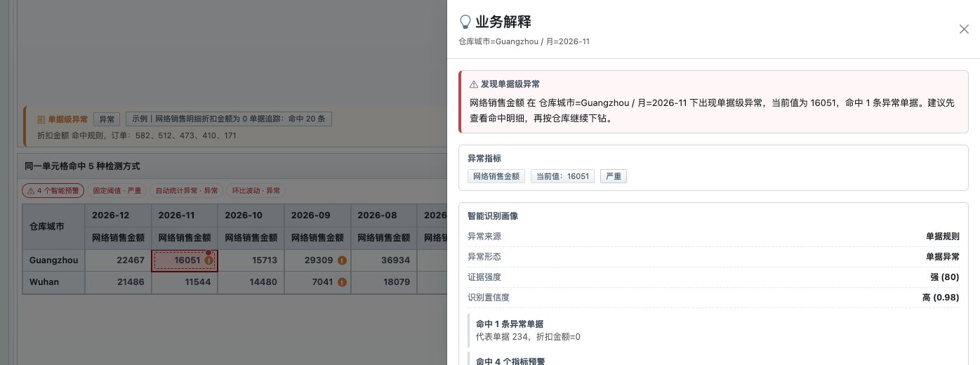Viewport: 980px width, 365px height.
Task: Click the 固定阈值 · 严重 tag
Action: [117, 190]
